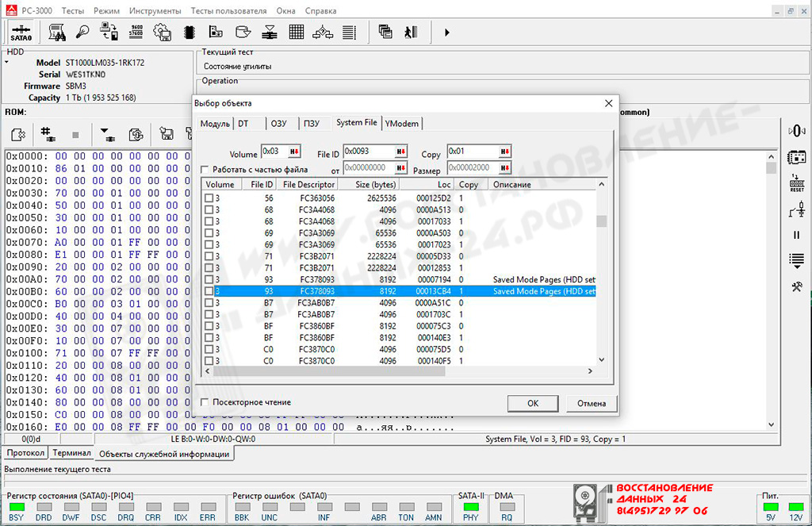Click the save floppy icon in hex toolbar
The image size is (812, 526).
[x=167, y=134]
